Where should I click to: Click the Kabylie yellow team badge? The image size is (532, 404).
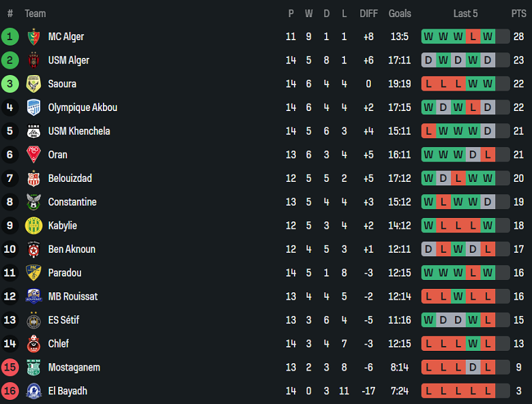33,226
